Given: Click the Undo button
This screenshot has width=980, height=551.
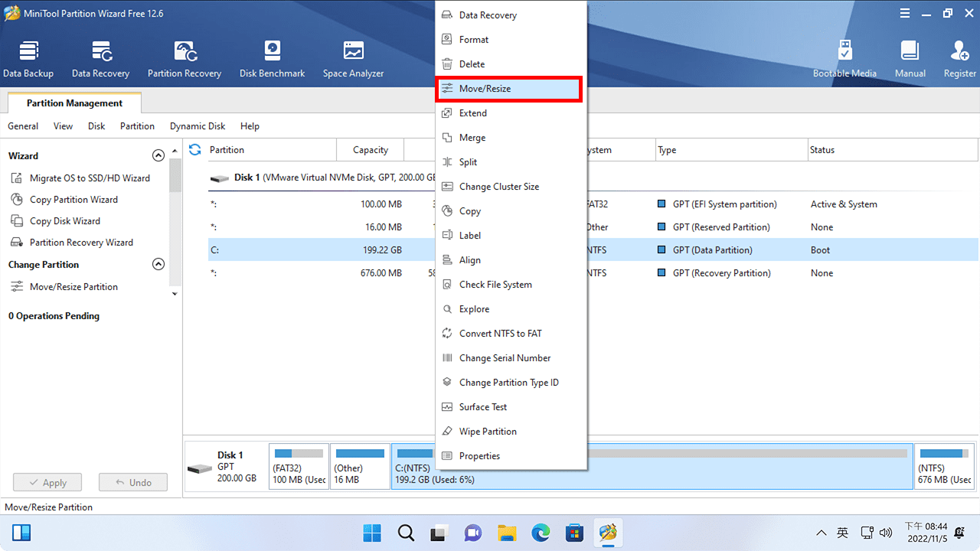Looking at the screenshot, I should coord(132,481).
